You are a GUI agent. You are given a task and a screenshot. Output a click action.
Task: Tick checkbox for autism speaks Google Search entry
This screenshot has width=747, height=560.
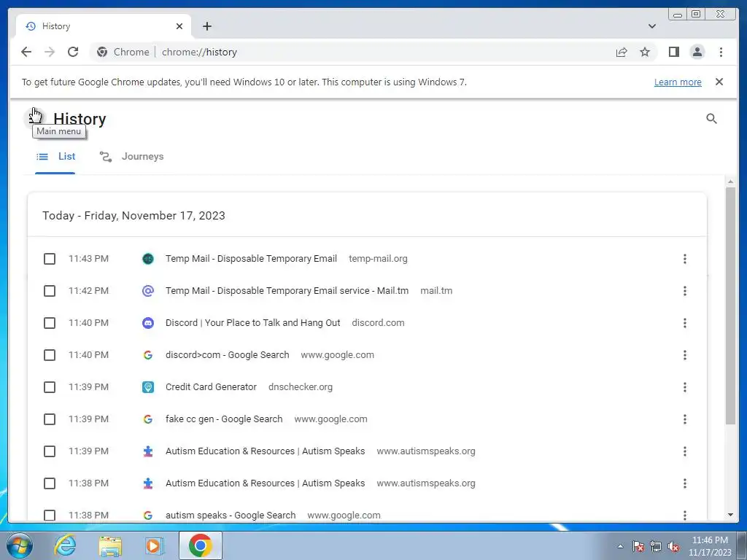50,516
